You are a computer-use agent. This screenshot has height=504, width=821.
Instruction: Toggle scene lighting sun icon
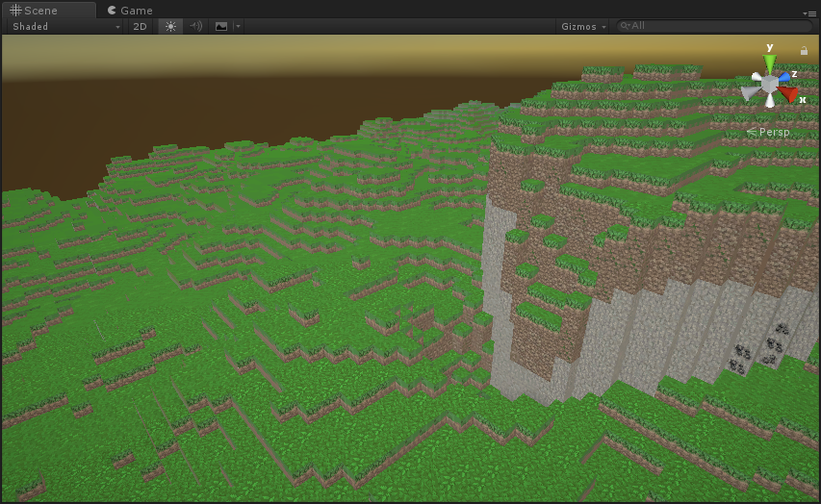click(170, 26)
